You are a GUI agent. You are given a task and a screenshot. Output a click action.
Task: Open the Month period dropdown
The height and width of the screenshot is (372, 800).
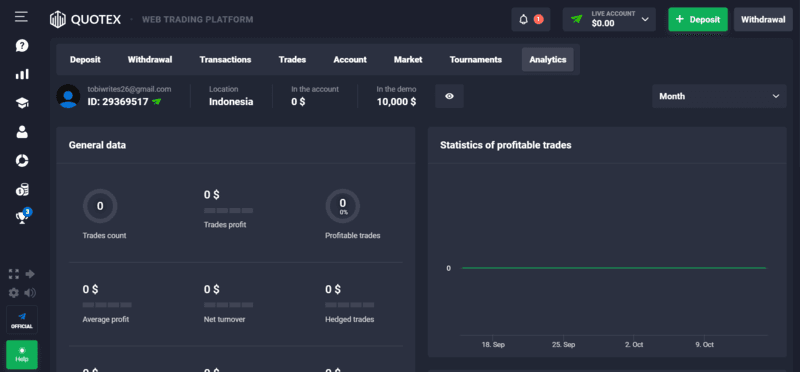pos(719,96)
